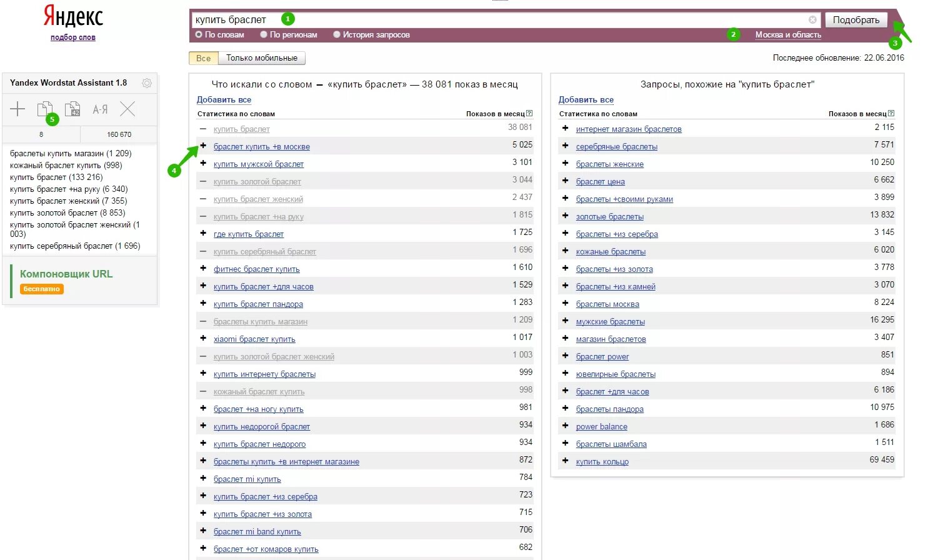Add "мужские браслеты" with plus

click(566, 321)
